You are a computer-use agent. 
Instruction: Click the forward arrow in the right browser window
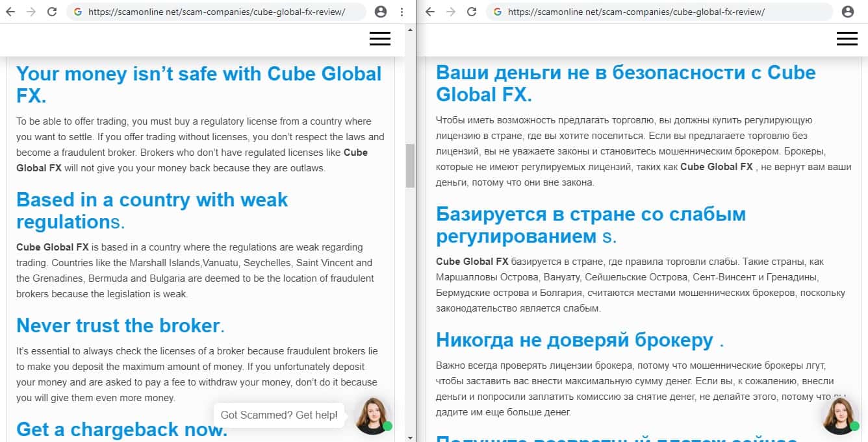tap(450, 12)
